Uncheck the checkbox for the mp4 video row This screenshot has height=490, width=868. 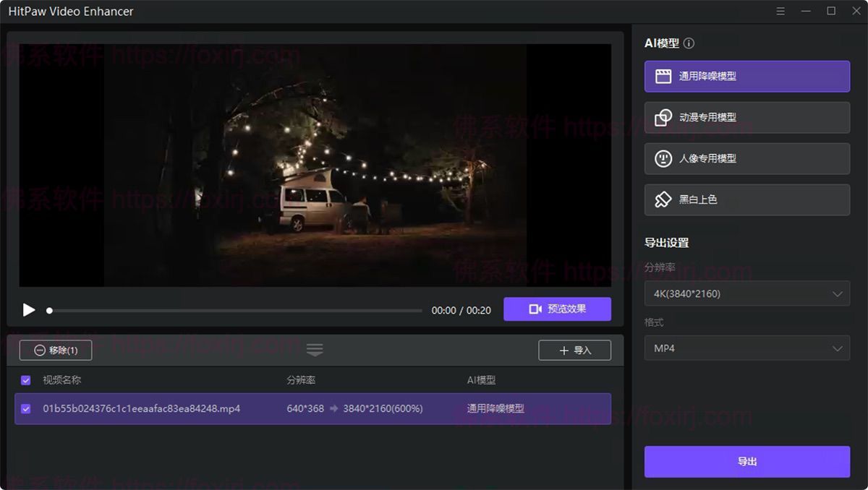point(26,408)
